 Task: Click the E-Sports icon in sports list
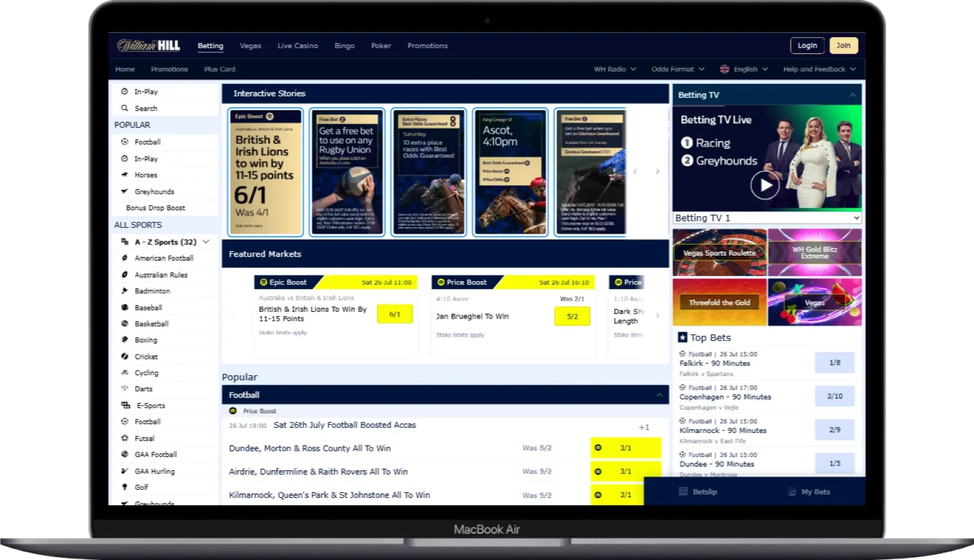[x=125, y=405]
